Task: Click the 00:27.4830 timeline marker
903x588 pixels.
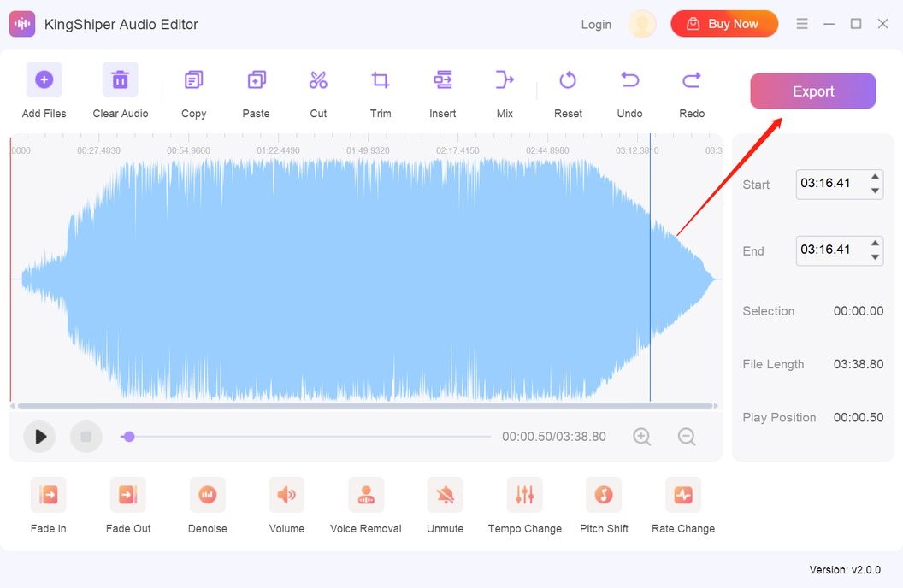Action: click(99, 150)
